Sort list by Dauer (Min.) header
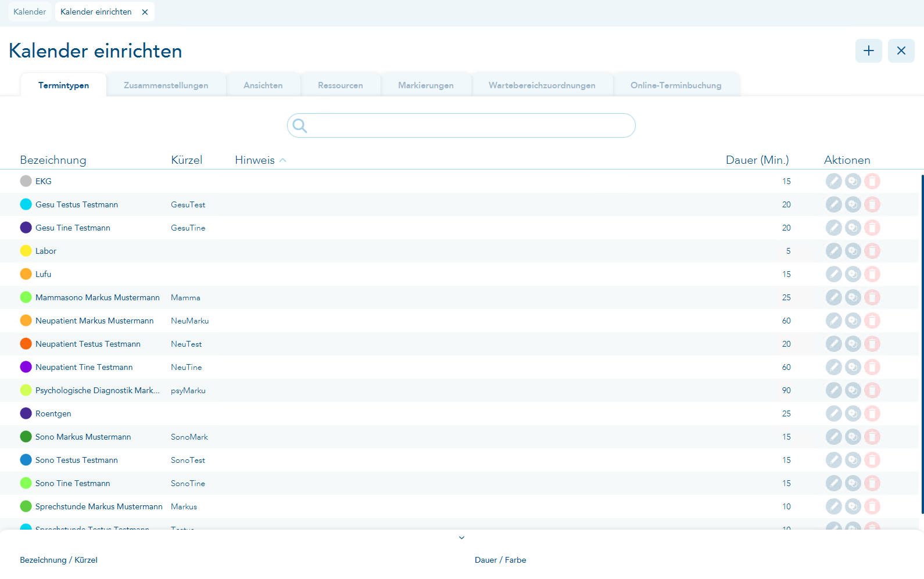 click(757, 160)
